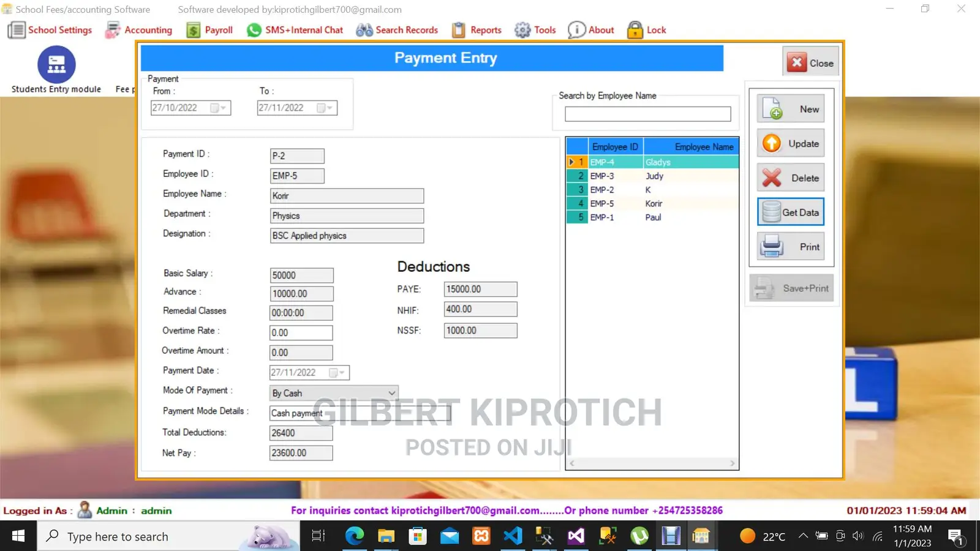
Task: Open the About menu
Action: click(x=591, y=30)
